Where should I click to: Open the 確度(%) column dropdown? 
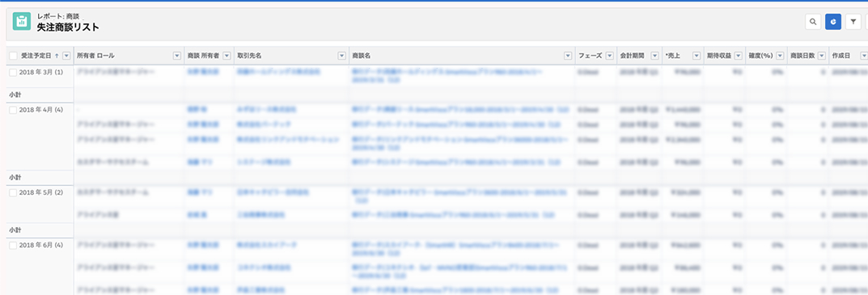click(780, 56)
